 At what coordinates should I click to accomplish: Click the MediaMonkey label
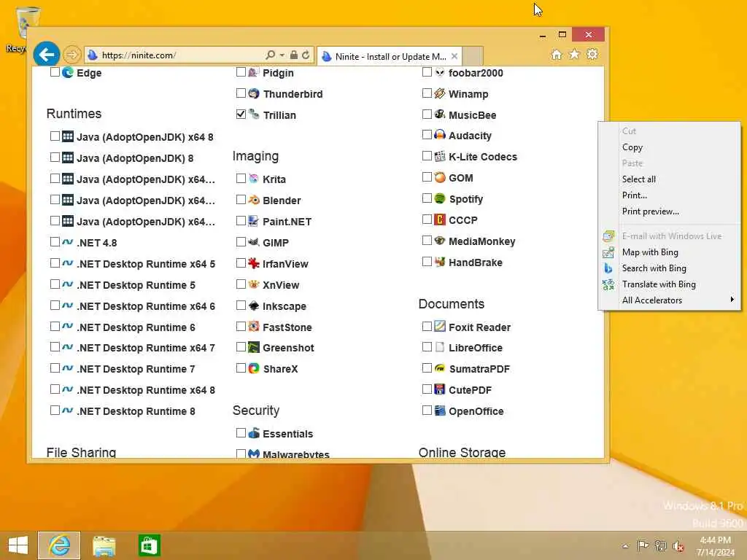(x=481, y=241)
